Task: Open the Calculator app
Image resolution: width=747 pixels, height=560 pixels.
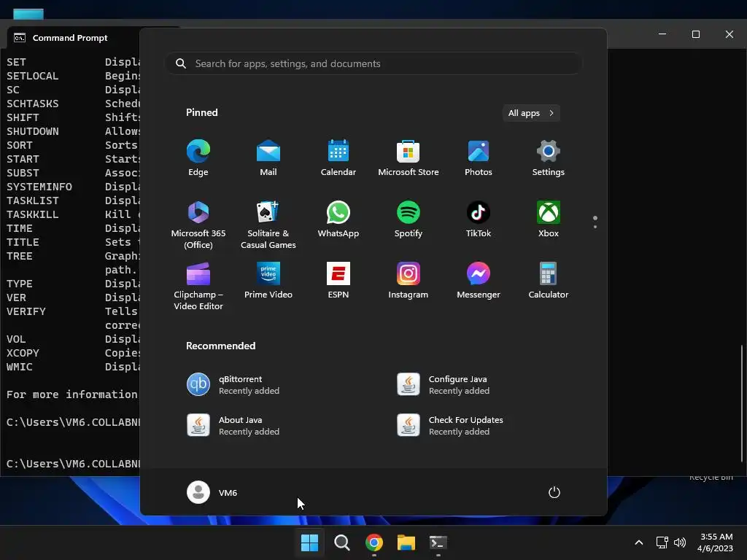Action: 549,281
